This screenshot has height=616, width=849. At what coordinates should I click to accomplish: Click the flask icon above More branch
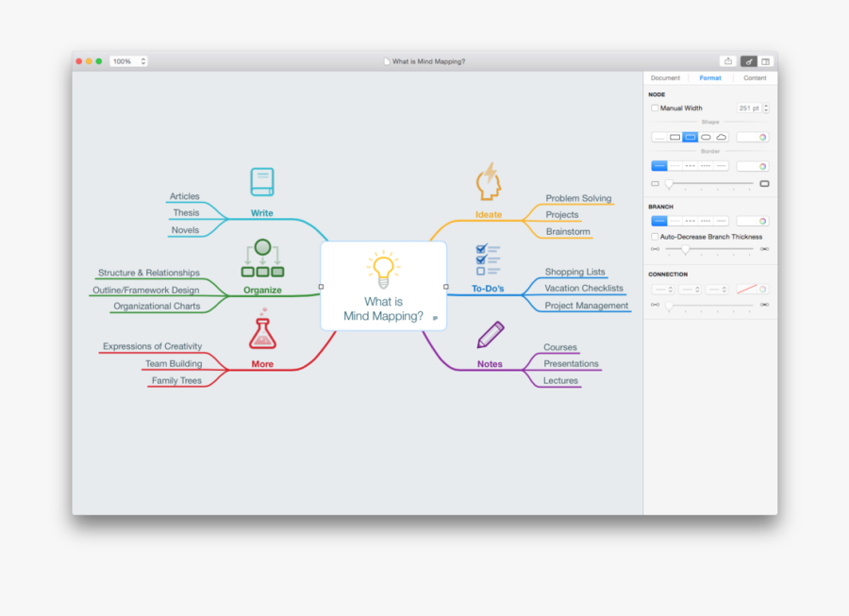click(261, 330)
